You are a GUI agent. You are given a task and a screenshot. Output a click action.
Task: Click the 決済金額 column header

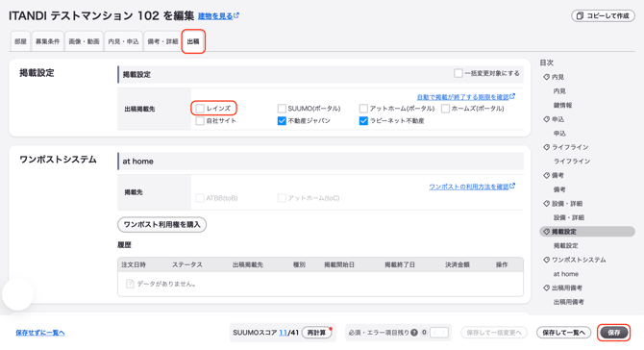pyautogui.click(x=458, y=265)
